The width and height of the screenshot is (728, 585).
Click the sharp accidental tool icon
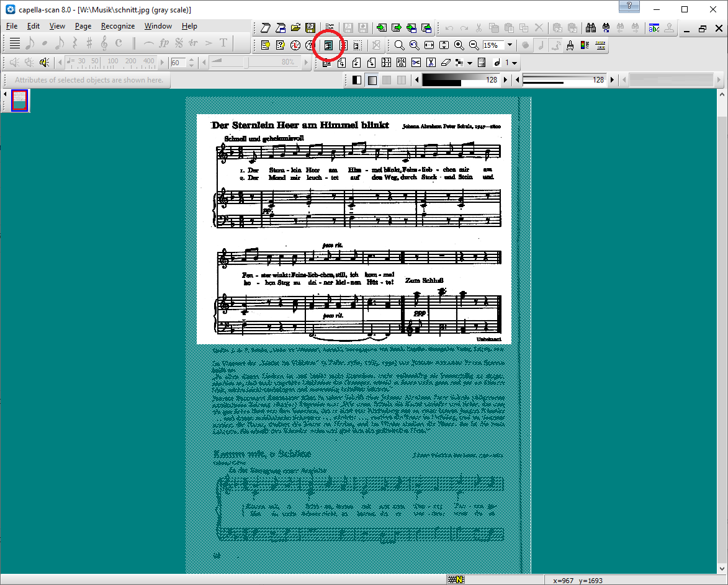(89, 43)
